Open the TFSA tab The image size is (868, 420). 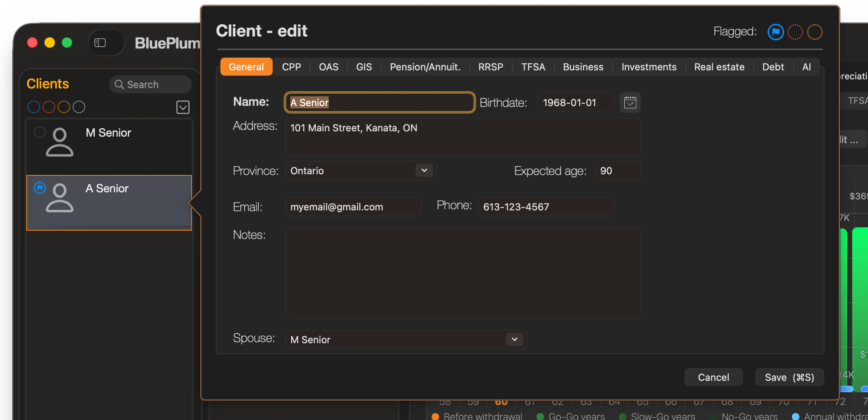(533, 67)
